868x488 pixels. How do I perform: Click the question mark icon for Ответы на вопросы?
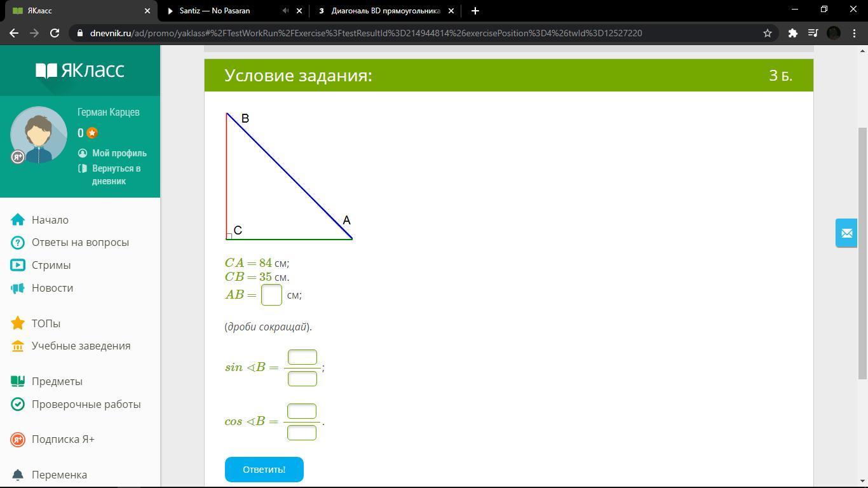(18, 243)
